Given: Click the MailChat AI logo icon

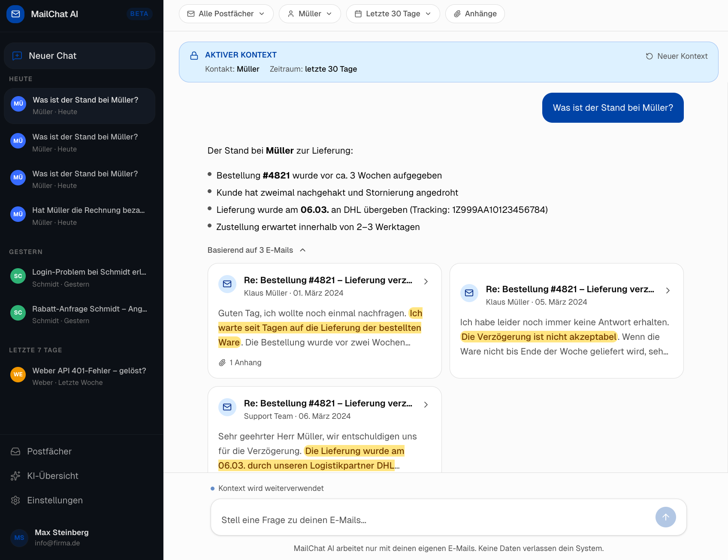Looking at the screenshot, I should pos(15,14).
